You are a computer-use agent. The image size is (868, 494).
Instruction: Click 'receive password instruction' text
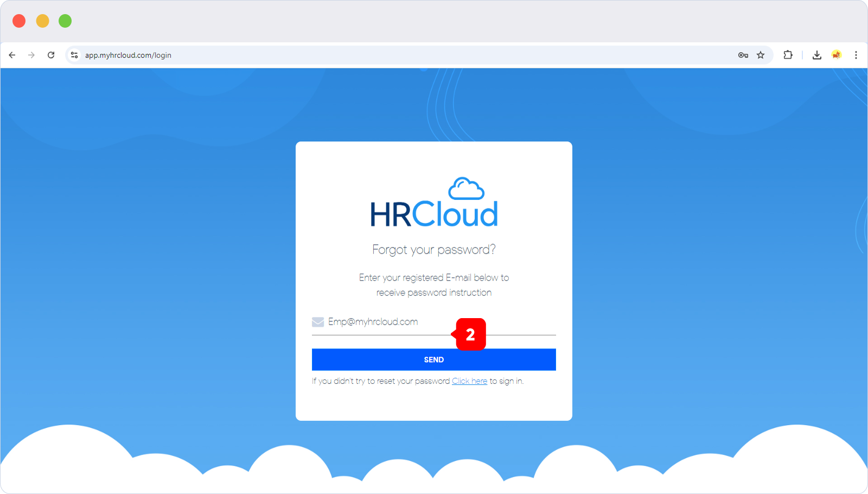point(434,293)
